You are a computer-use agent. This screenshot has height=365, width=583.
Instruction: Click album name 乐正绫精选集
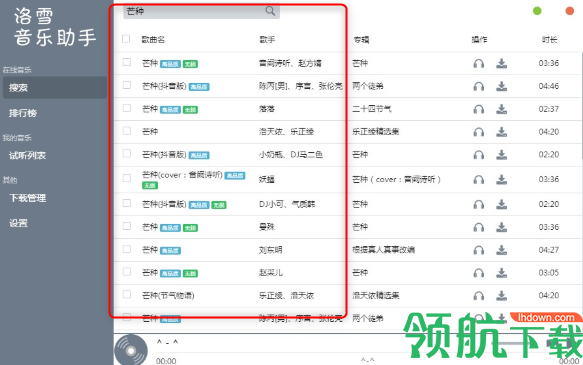point(375,132)
